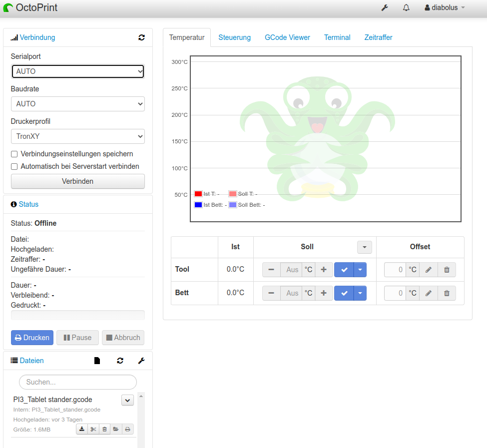This screenshot has height=448, width=487.
Task: Click the Status info icon
Action: tap(13, 204)
